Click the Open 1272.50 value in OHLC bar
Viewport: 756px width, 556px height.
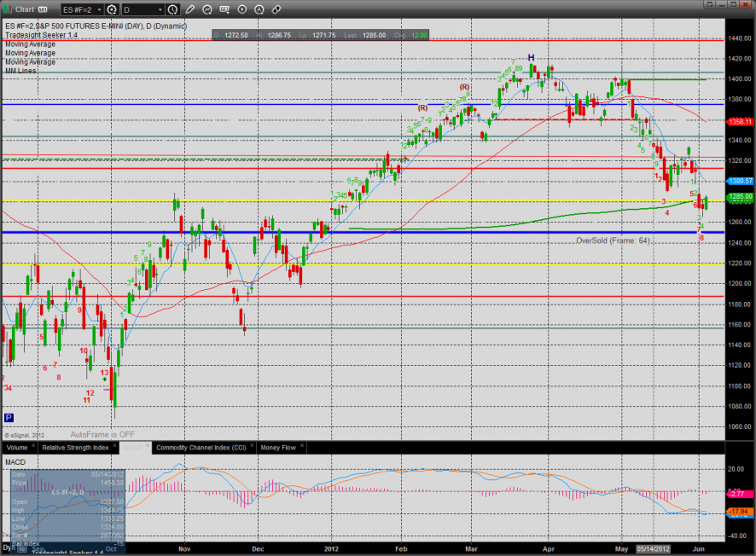236,35
